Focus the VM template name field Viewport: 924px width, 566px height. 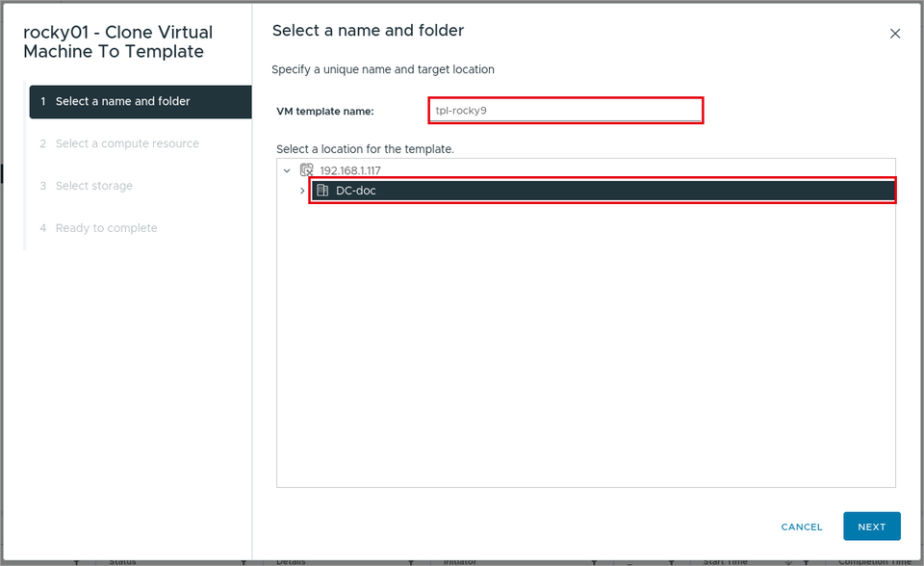566,111
